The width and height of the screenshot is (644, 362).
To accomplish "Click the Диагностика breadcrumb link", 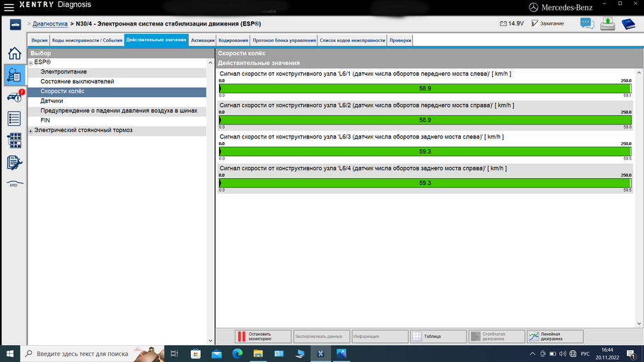I will 50,24.
